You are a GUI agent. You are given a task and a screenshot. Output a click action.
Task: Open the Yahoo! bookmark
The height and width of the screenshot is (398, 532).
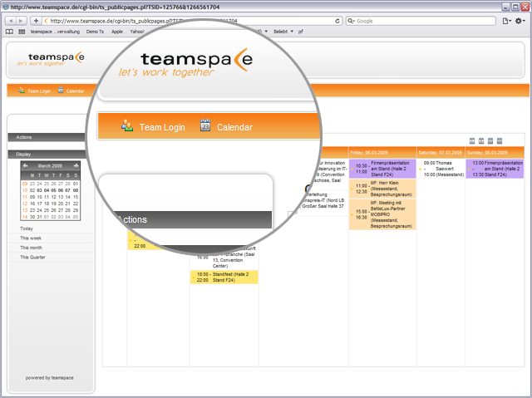coord(137,32)
